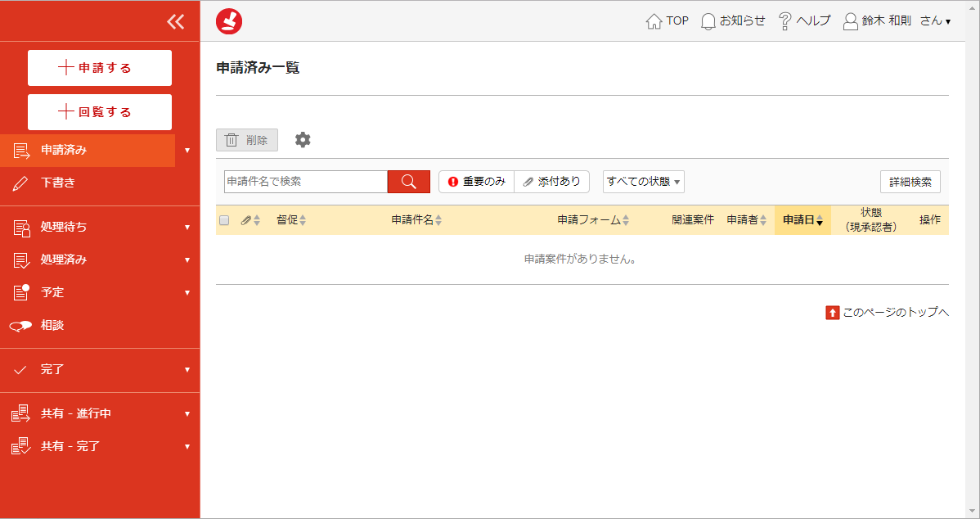The image size is (980, 519).
Task: Expand the 共有 - 進行中 submenu arrow
Action: pyautogui.click(x=187, y=413)
